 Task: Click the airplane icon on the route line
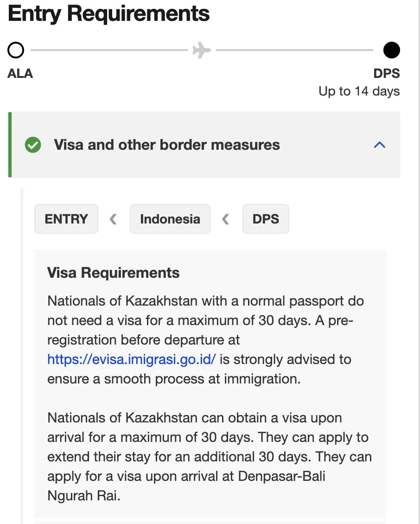202,50
